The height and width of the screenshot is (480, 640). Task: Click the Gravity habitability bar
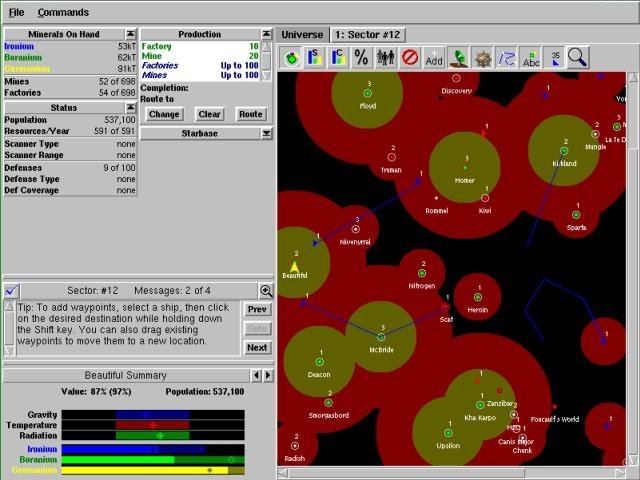153,415
